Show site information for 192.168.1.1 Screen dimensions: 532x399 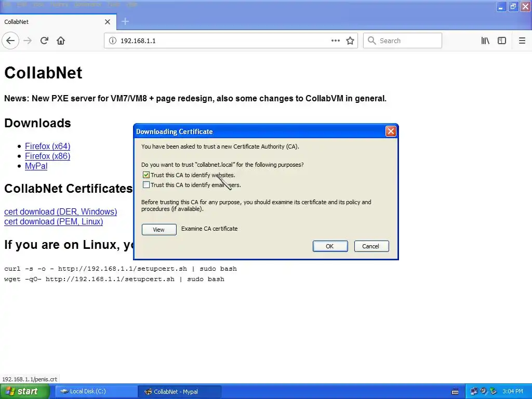[x=112, y=41]
